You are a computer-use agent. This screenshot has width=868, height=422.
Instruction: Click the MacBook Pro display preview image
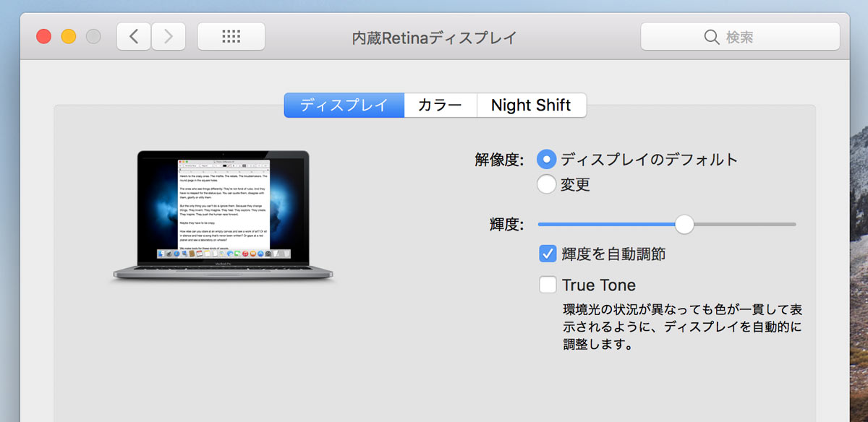click(x=224, y=215)
